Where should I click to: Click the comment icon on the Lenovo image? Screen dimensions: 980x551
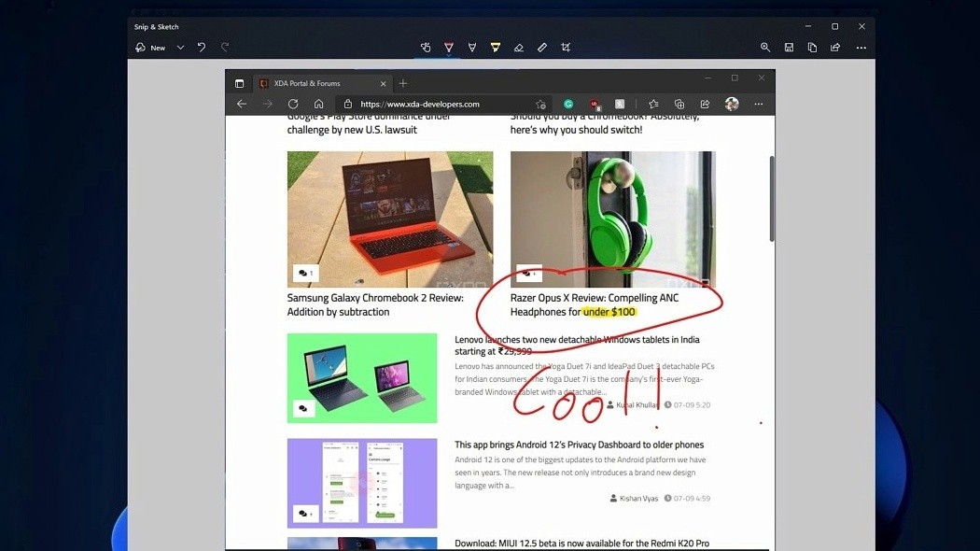click(x=303, y=408)
